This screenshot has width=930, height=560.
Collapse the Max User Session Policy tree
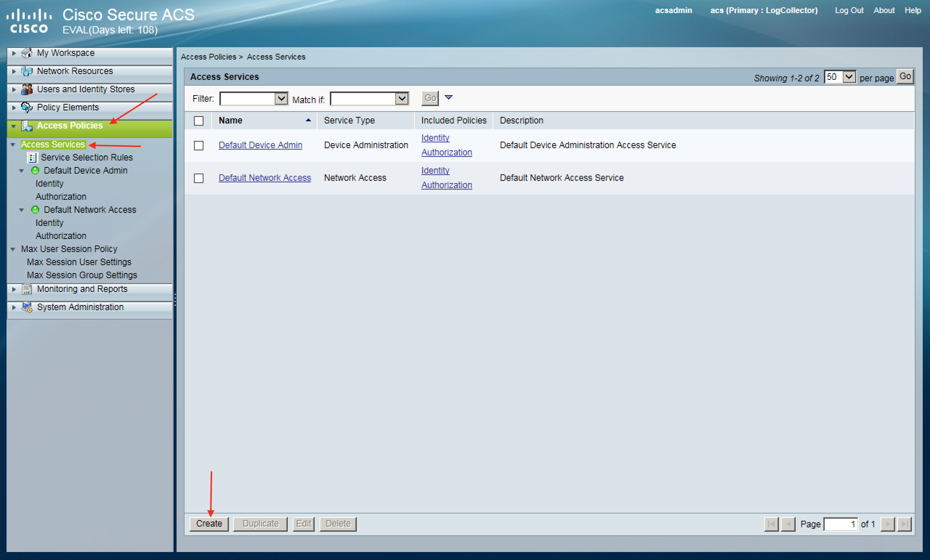click(13, 249)
